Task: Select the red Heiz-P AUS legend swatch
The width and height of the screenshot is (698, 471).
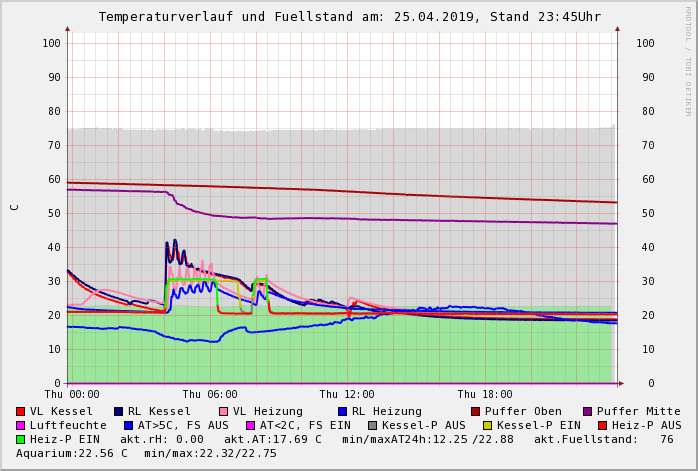Action: pos(602,425)
